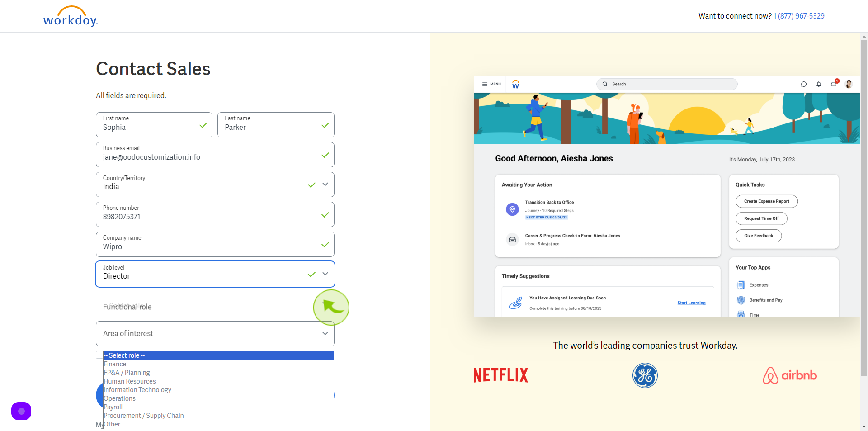Click Career & Progress Check-in inbox icon
Screen dimensions: 868x431
click(x=512, y=240)
